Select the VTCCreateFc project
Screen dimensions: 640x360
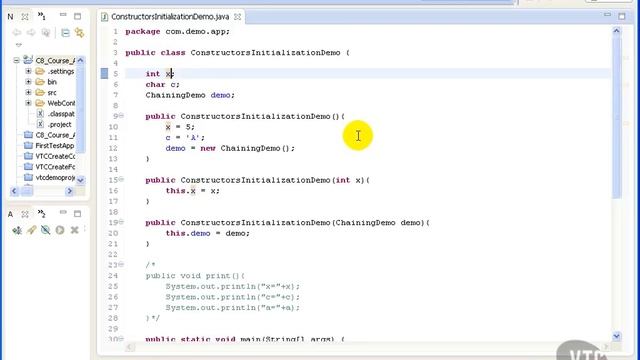pos(49,167)
